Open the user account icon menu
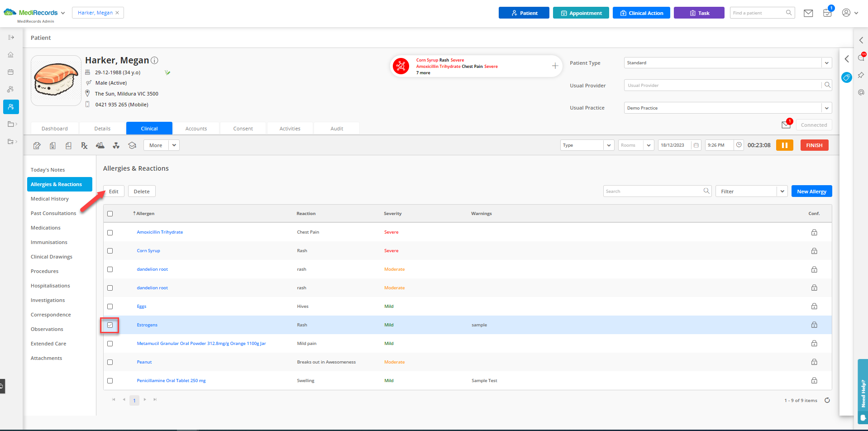This screenshot has width=868, height=431. (x=846, y=13)
